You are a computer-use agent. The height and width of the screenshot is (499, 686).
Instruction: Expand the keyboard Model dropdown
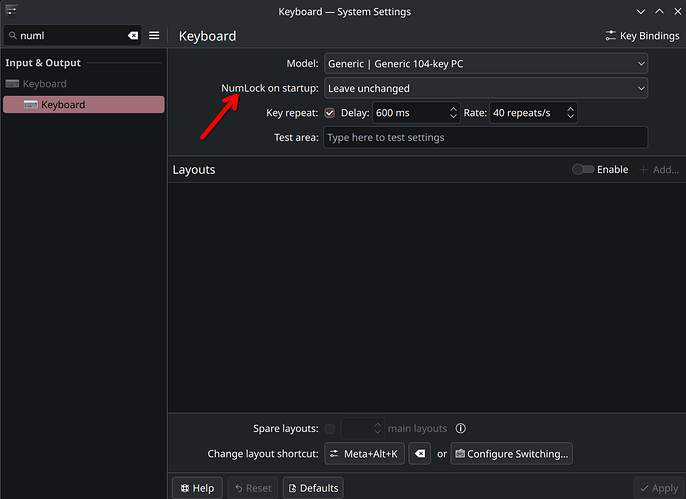(486, 64)
